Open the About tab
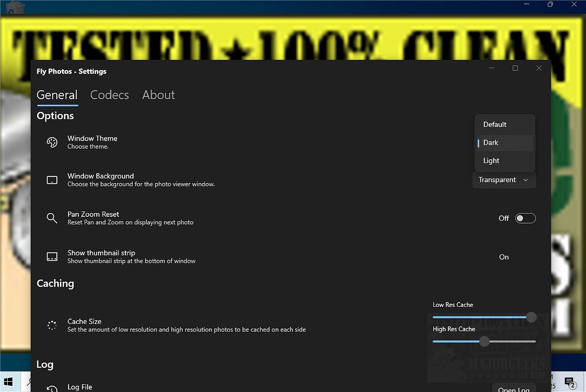This screenshot has width=586, height=392. 159,95
